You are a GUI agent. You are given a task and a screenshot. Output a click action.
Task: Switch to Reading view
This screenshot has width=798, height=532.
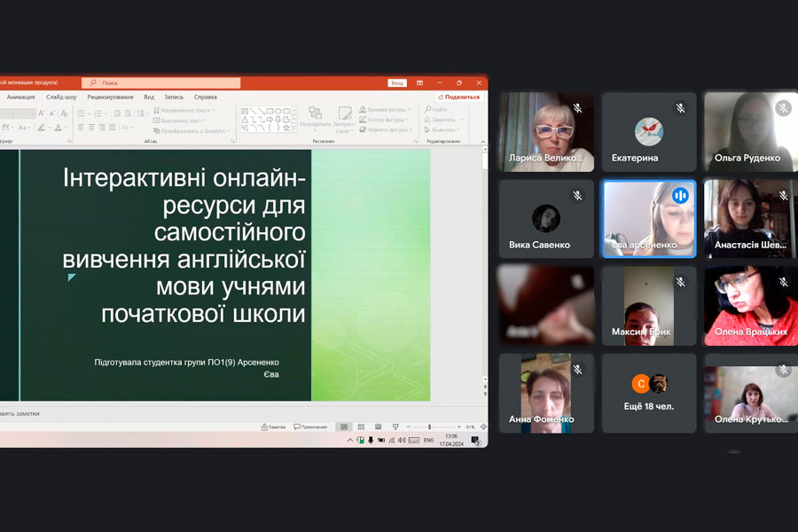point(378,426)
